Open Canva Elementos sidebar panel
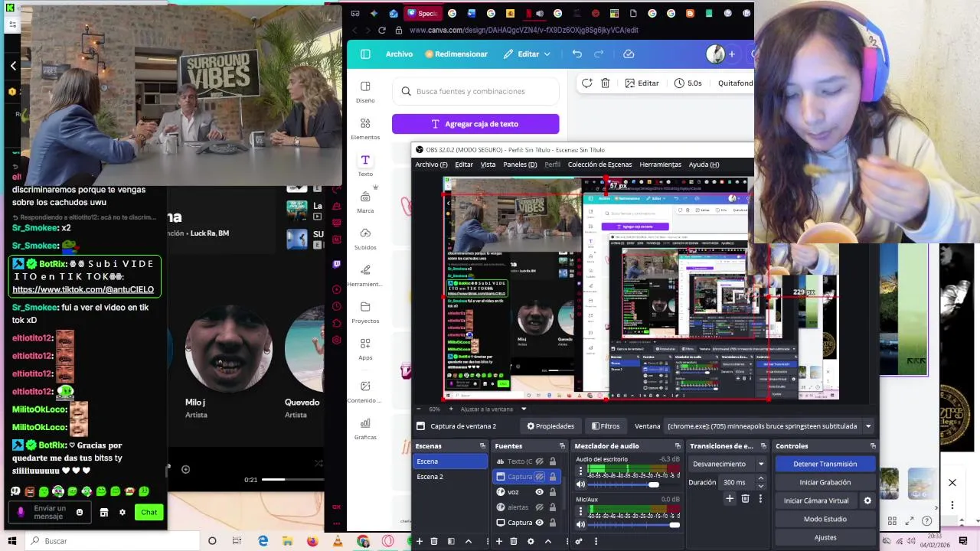The width and height of the screenshot is (980, 551). [x=365, y=129]
